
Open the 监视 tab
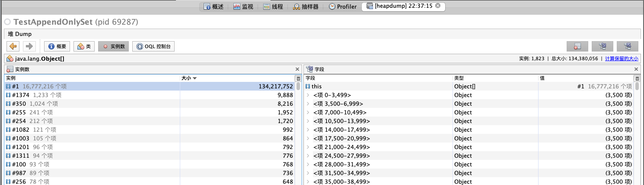[243, 6]
